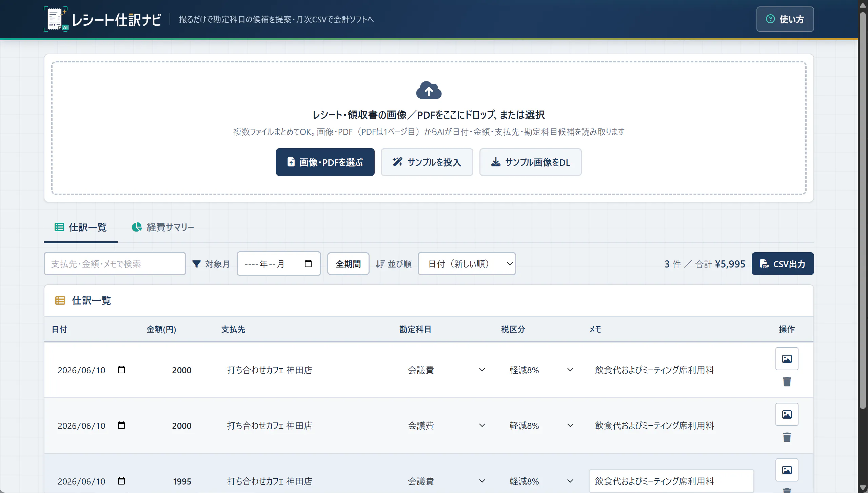Image resolution: width=868 pixels, height=493 pixels.
Task: Click the サンプルを投入 button
Action: pos(427,162)
